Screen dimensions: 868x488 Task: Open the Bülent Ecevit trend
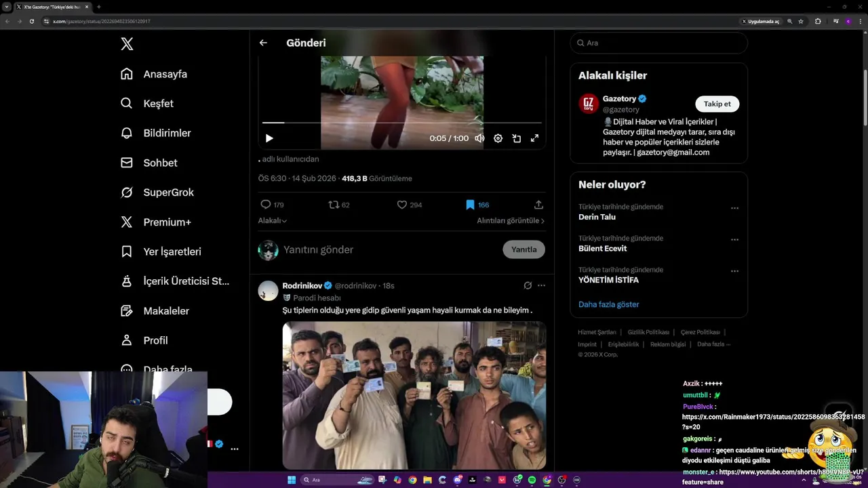tap(602, 249)
